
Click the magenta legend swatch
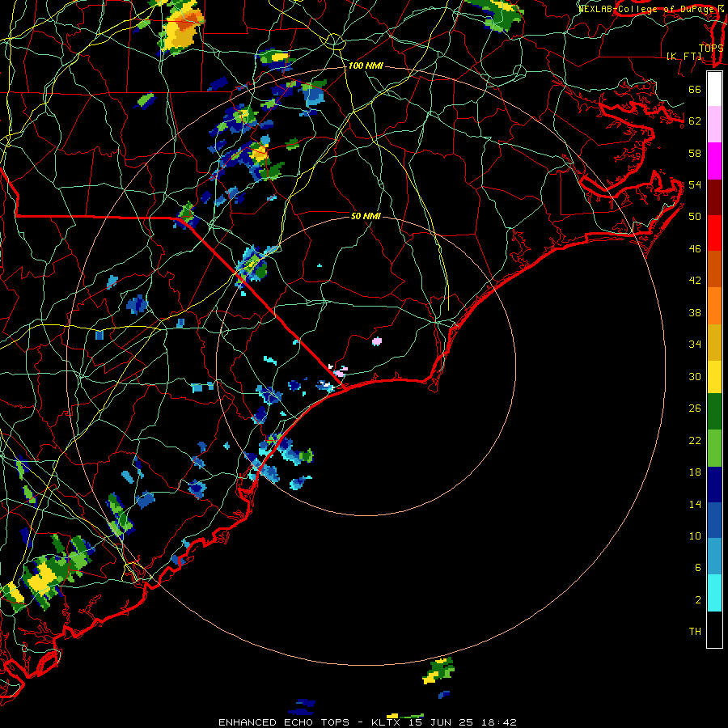(x=714, y=161)
